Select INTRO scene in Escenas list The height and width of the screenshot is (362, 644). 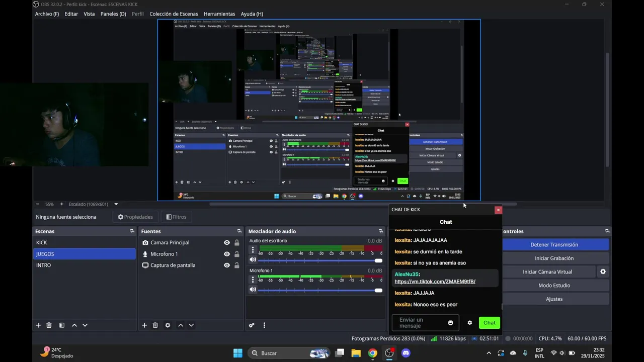(x=84, y=265)
